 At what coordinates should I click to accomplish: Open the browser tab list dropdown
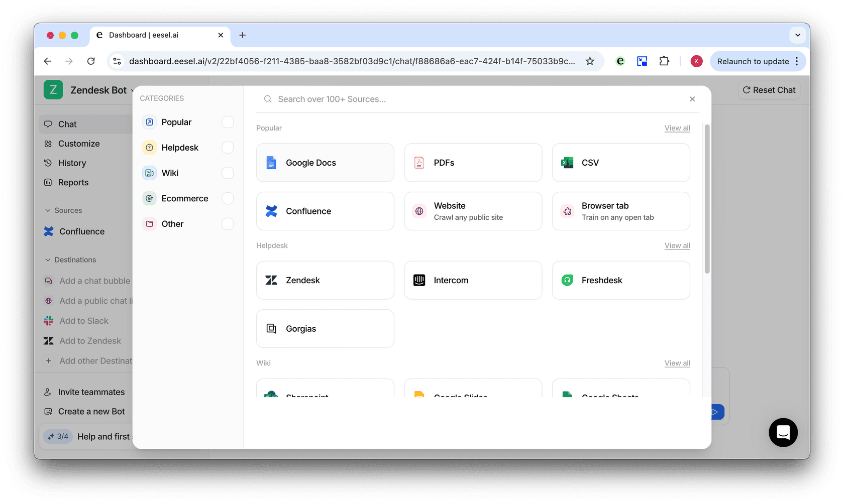(797, 35)
